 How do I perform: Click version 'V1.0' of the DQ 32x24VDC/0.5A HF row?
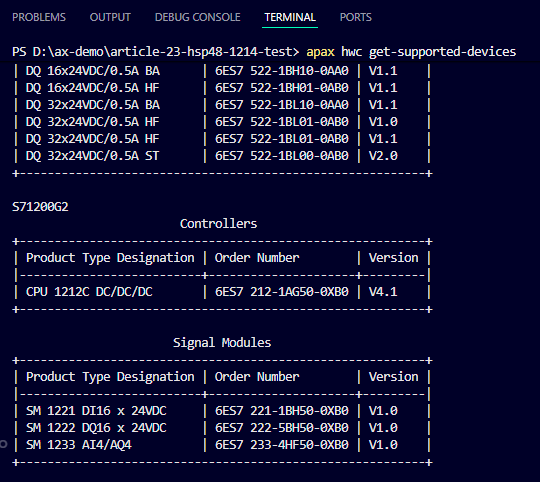point(383,122)
